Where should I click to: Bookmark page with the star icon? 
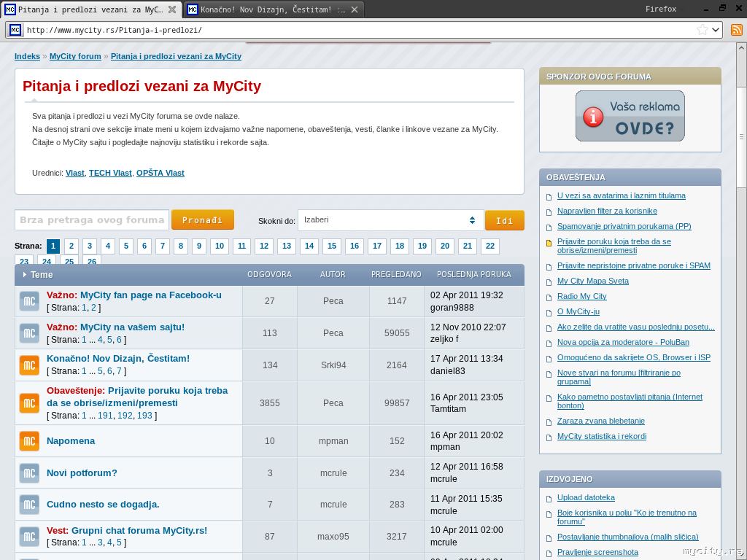click(x=703, y=30)
